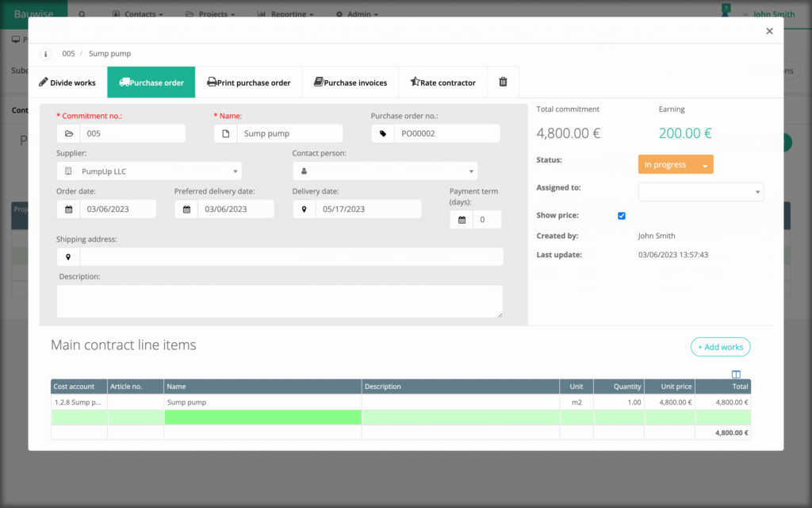Switch to the Divide works tab
Screen dimensions: 812x508
(x=67, y=82)
